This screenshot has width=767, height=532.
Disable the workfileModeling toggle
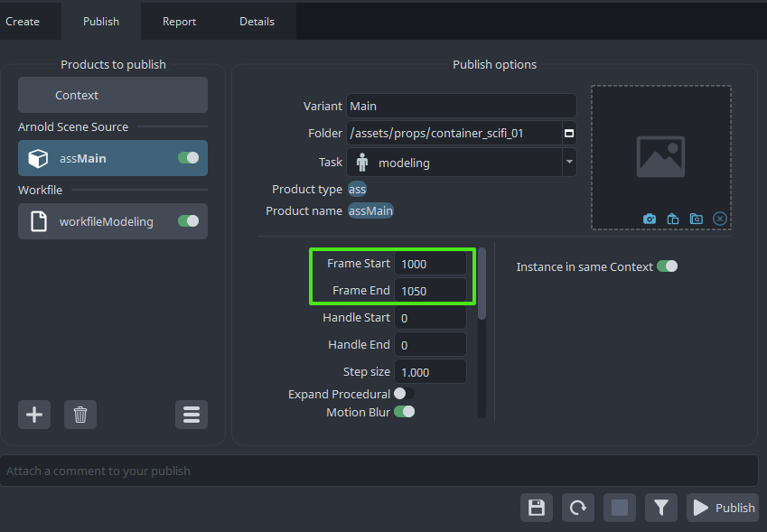(x=188, y=221)
